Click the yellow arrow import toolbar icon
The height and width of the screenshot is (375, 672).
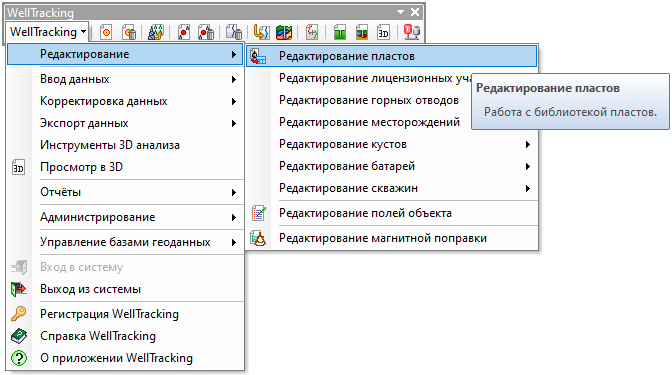(261, 32)
